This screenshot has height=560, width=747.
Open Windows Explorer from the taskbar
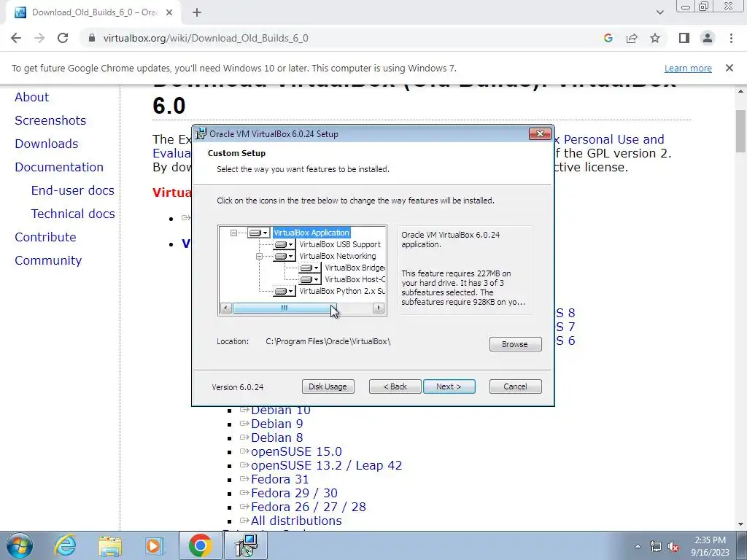110,545
